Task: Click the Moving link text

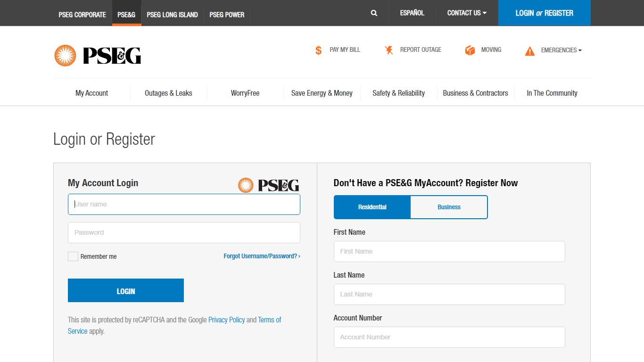Action: coord(491,49)
